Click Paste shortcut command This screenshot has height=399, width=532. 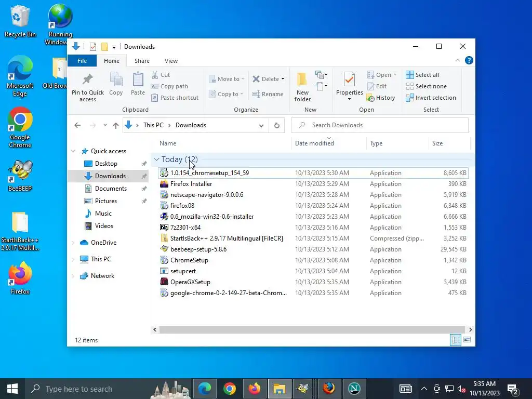[175, 98]
